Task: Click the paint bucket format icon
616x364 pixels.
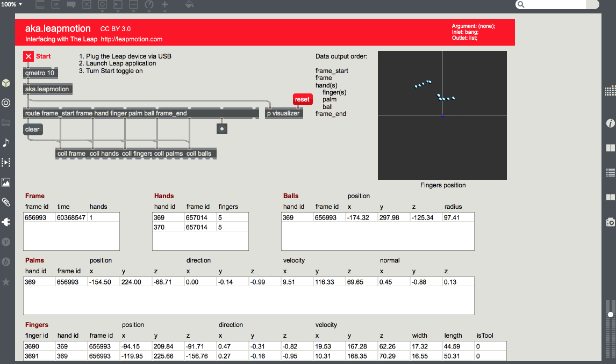Action: pos(189,4)
